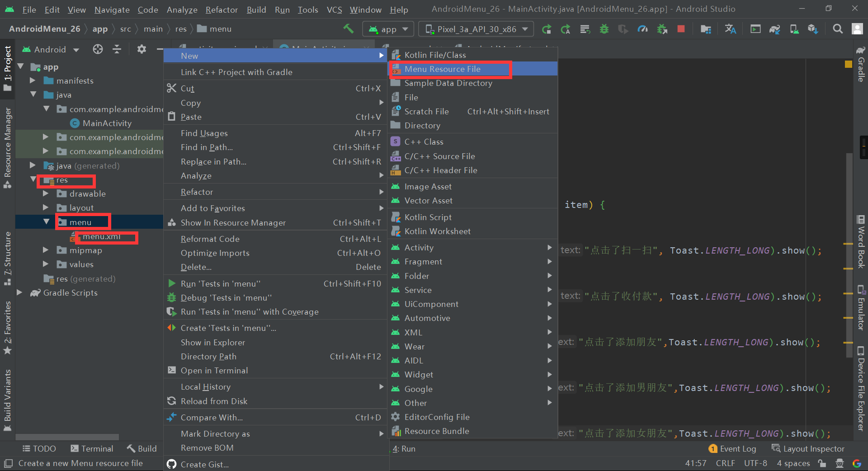868x471 pixels.
Task: Open the app run configuration dropdown
Action: click(x=388, y=29)
